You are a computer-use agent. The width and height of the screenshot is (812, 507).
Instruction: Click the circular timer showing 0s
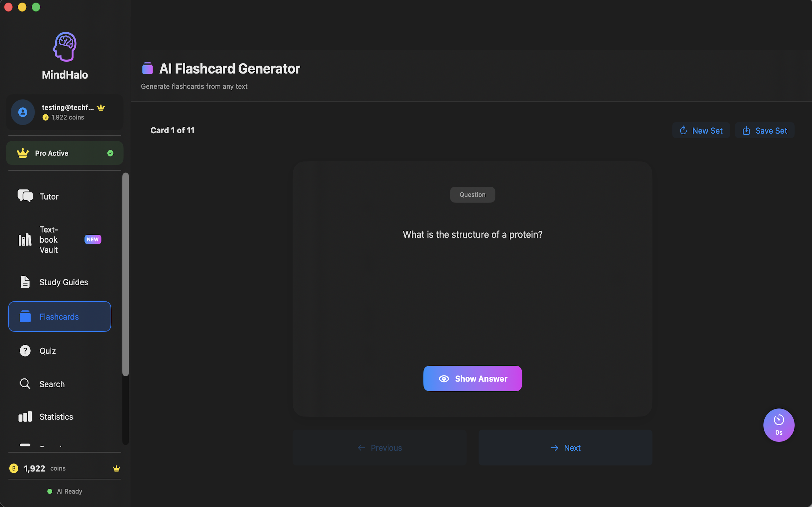(x=778, y=425)
